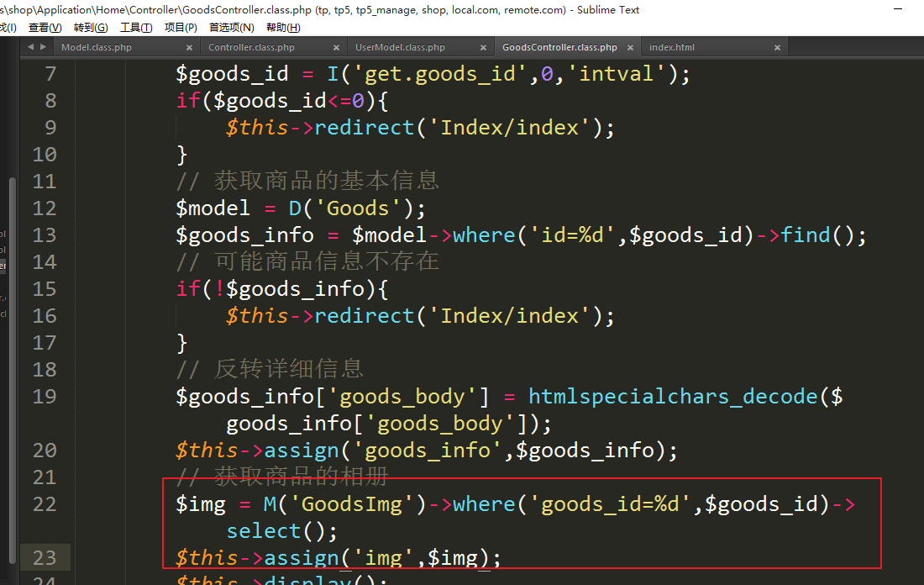Close the index.html tab
Image resolution: width=924 pixels, height=585 pixels.
pos(778,48)
